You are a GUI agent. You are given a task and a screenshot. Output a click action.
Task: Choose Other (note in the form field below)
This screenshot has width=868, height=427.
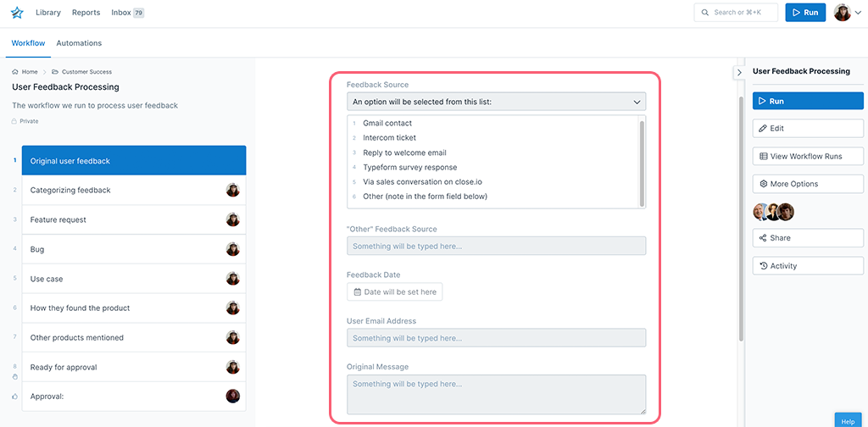(426, 197)
